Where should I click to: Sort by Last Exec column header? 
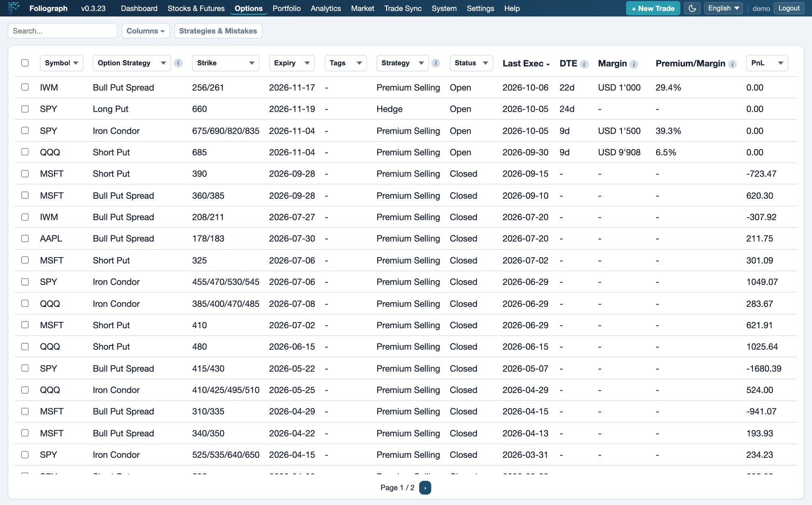click(x=526, y=63)
